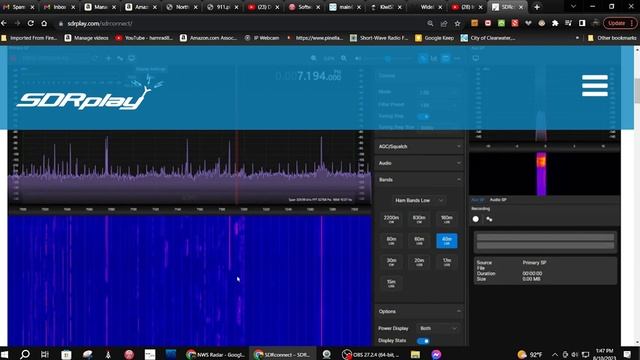Expand the AGC/Squelch section

[x=419, y=147]
